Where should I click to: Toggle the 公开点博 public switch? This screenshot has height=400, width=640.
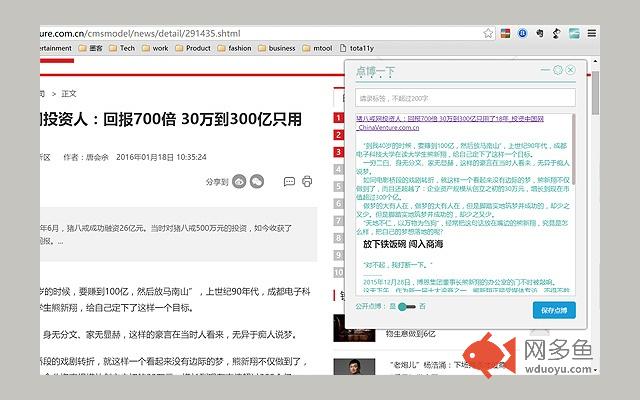(407, 307)
